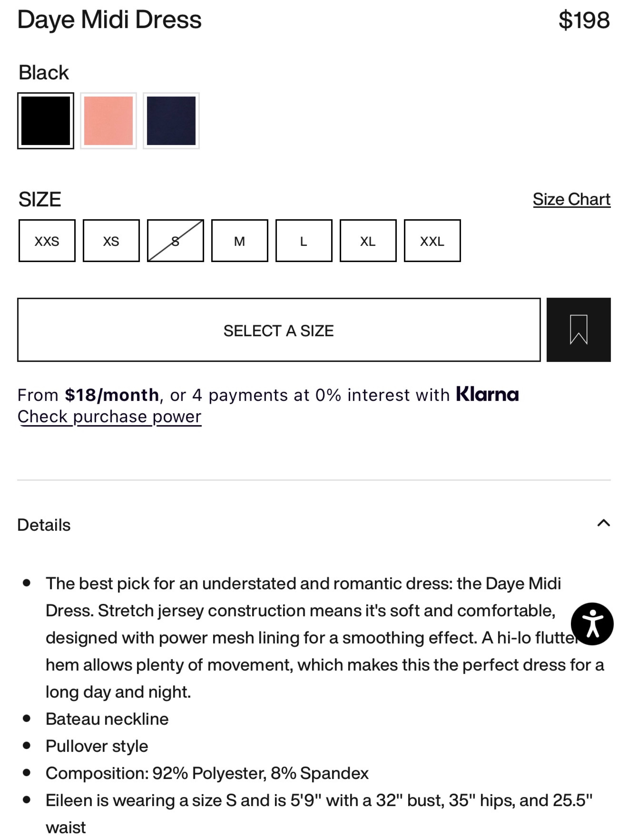Screen dimensions: 628x840
Task: Click the $198 price label
Action: 584,20
